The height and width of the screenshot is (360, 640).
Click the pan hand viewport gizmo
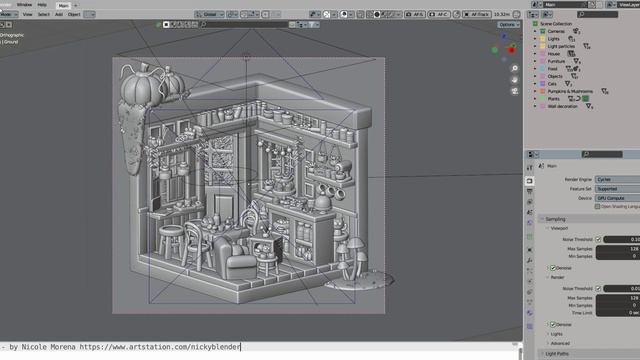point(515,80)
